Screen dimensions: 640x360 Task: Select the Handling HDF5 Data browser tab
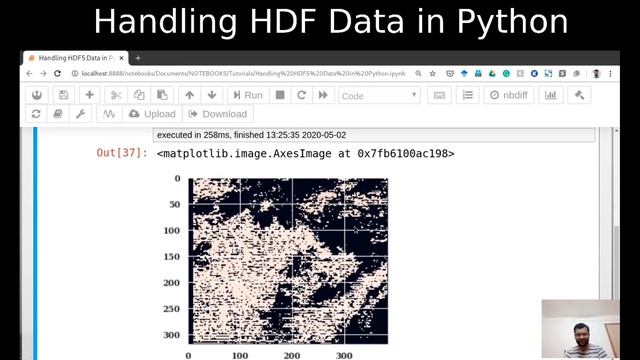pos(76,58)
